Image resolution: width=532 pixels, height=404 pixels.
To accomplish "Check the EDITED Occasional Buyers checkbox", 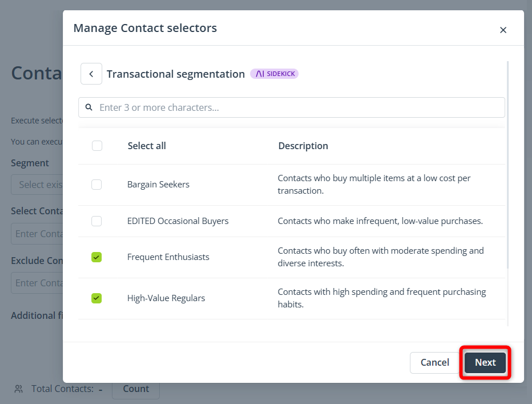I will [96, 221].
